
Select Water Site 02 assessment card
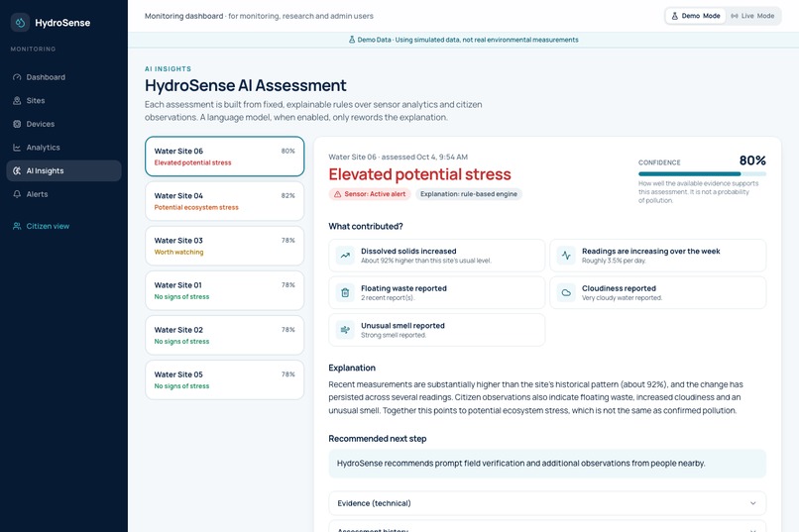tap(225, 336)
